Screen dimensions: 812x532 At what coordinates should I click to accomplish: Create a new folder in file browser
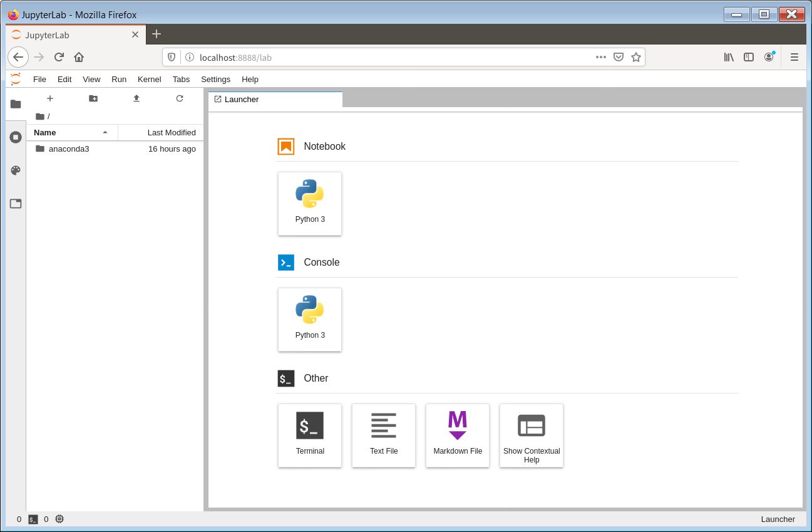click(93, 98)
